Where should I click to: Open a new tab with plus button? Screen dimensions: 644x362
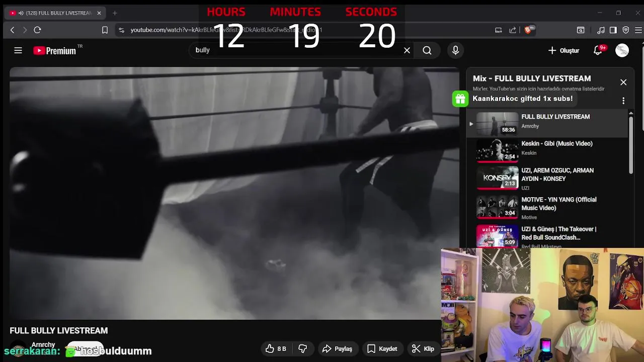tap(115, 13)
